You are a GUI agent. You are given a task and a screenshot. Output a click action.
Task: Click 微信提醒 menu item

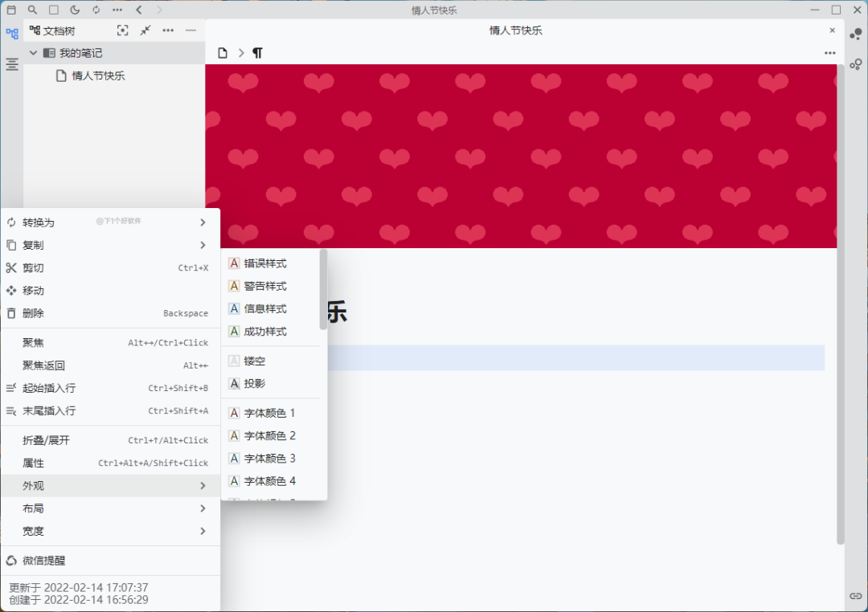click(x=110, y=561)
